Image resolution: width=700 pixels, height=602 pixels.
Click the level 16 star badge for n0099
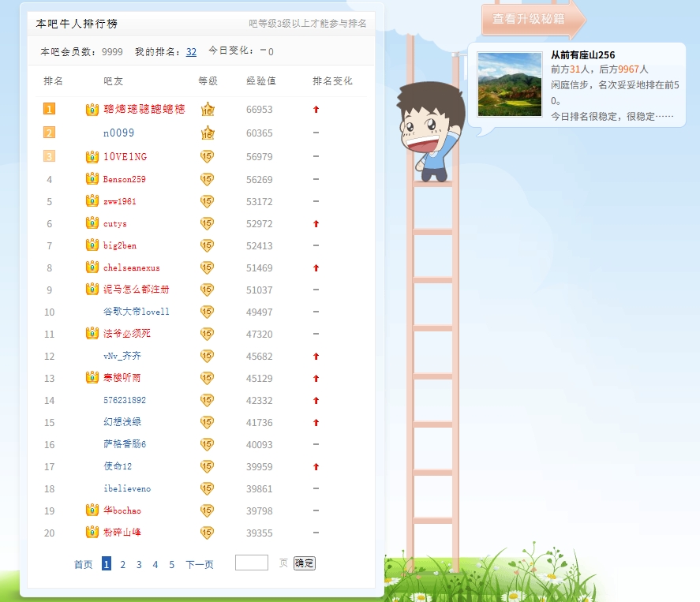[208, 133]
